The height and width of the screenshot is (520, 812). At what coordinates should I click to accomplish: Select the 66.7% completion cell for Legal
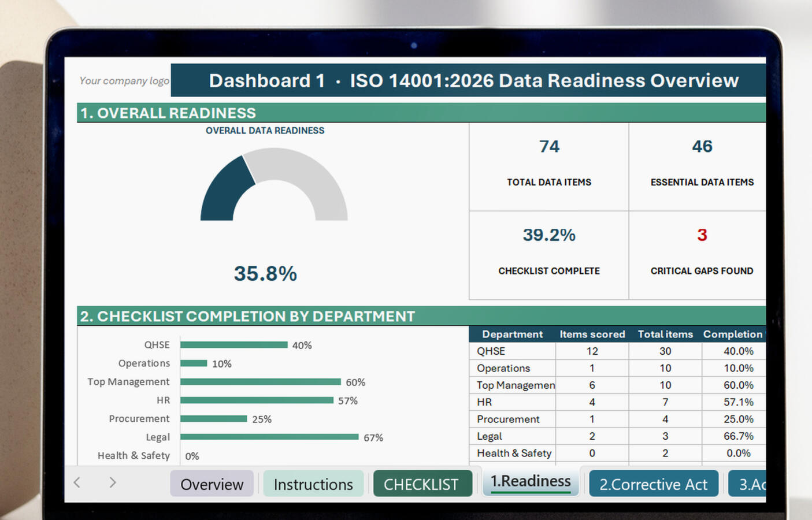coord(734,436)
